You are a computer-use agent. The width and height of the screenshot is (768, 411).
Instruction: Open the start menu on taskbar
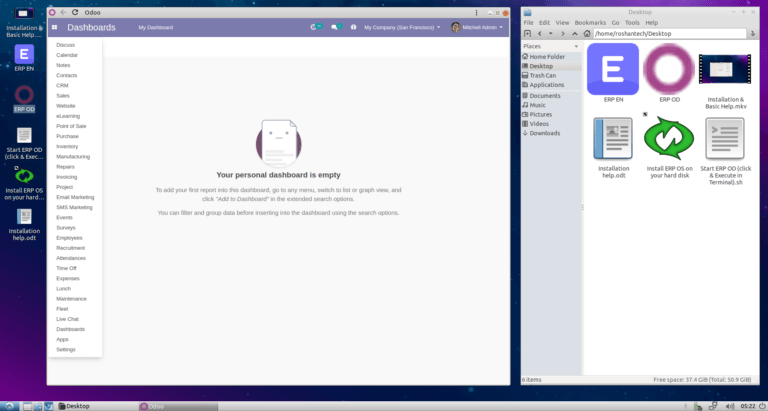[x=10, y=406]
